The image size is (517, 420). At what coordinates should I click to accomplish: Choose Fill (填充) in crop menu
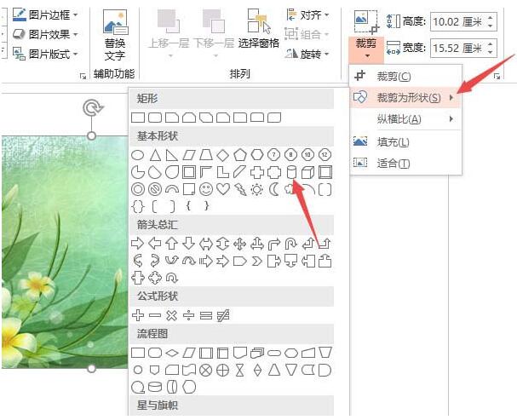click(x=393, y=141)
